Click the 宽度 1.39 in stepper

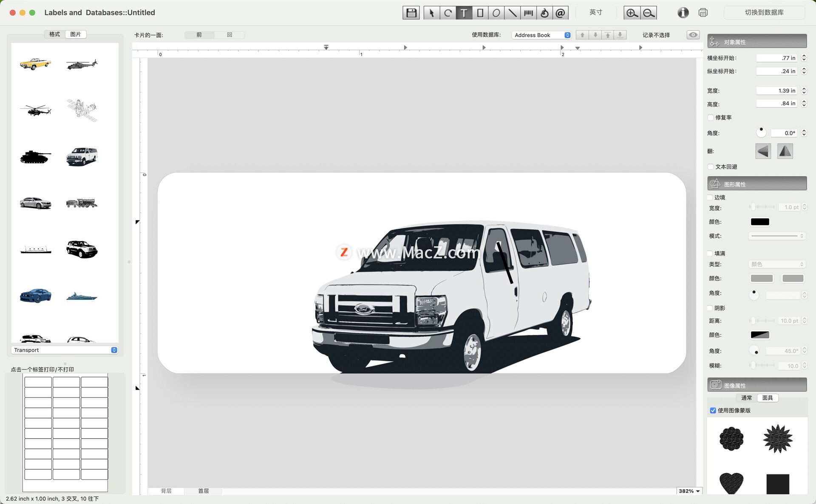point(804,90)
